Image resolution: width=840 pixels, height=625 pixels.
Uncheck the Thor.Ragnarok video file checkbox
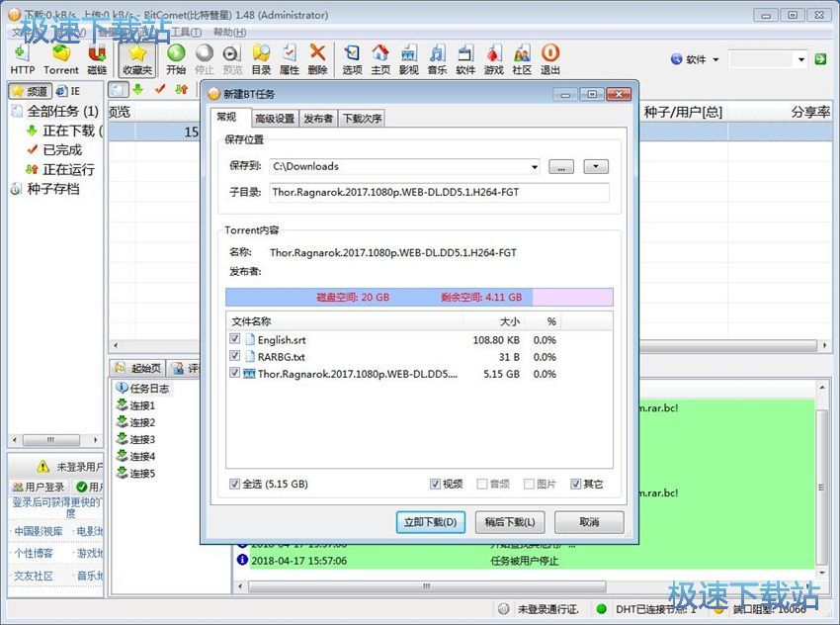click(x=234, y=373)
